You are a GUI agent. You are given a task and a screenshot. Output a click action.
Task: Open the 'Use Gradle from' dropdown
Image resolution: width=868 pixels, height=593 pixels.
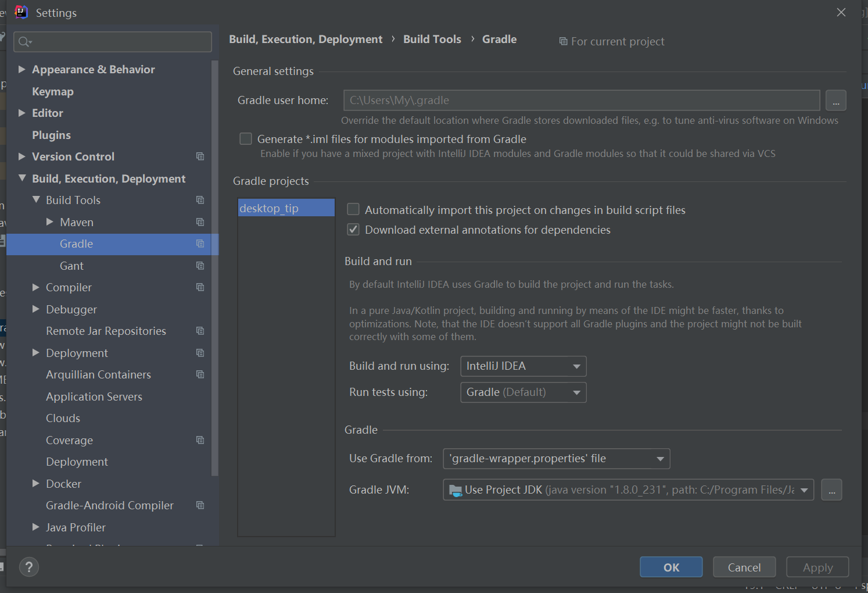pos(555,458)
